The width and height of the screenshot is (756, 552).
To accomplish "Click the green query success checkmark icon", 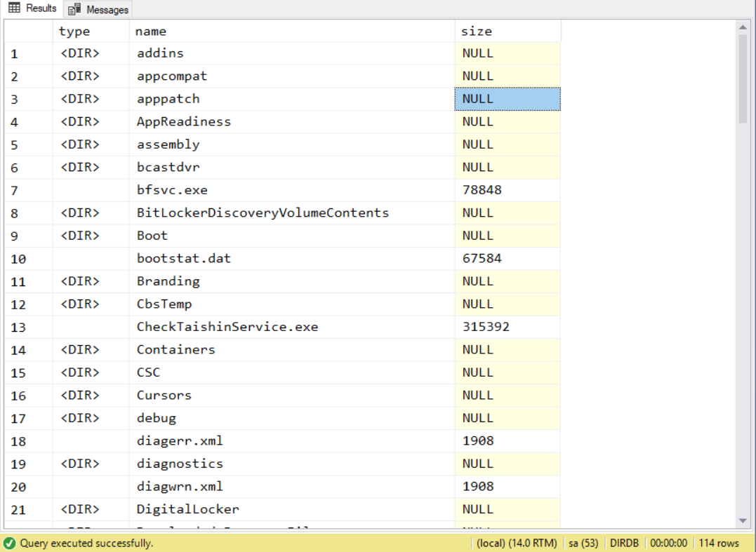I will (10, 543).
